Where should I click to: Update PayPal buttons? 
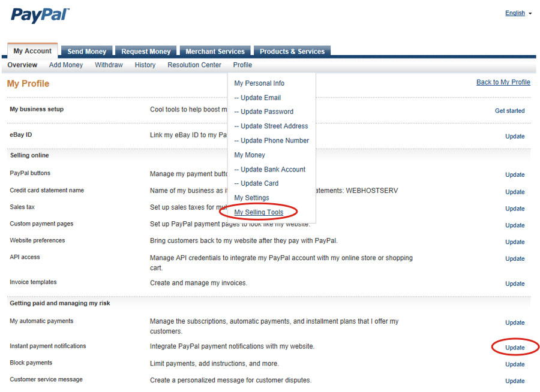(x=515, y=174)
